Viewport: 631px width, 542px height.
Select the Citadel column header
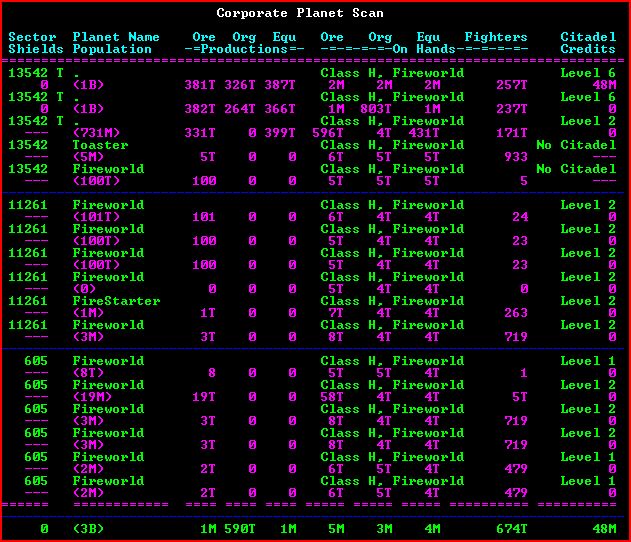point(588,37)
